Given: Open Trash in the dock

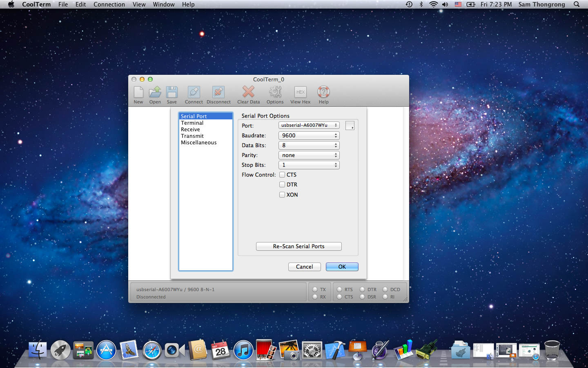Looking at the screenshot, I should [x=552, y=350].
